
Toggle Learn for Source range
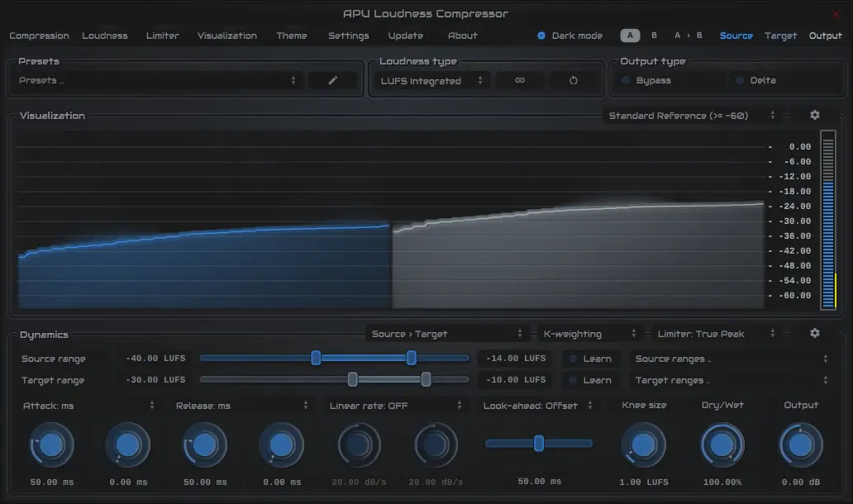pyautogui.click(x=590, y=359)
